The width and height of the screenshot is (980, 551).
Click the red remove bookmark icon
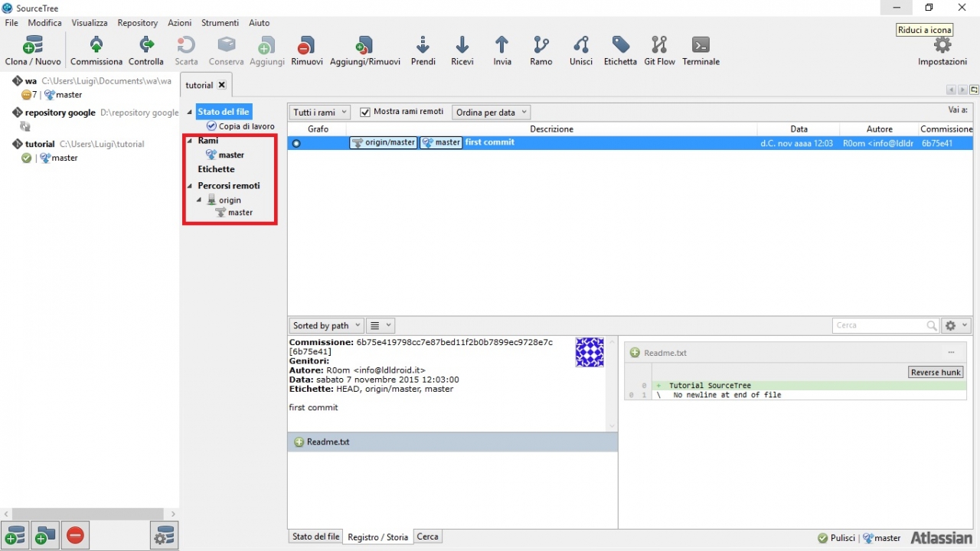coord(75,535)
